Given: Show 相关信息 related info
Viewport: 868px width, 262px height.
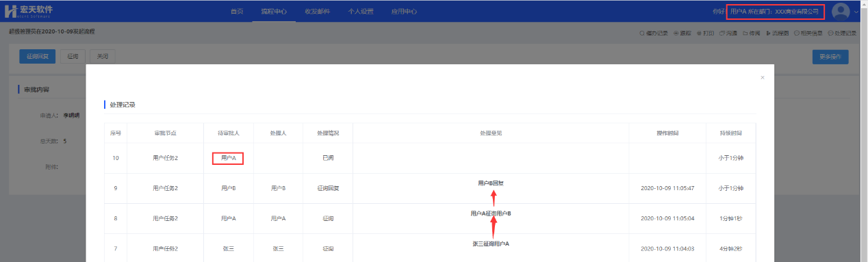Looking at the screenshot, I should tap(809, 33).
